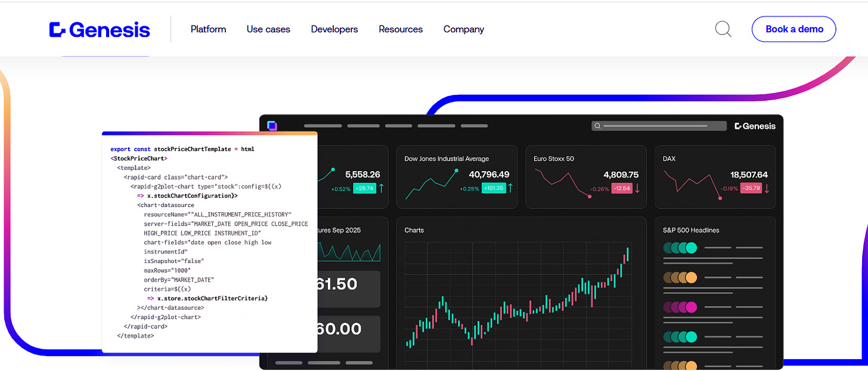This screenshot has width=868, height=371.
Task: Click the Charts panel heading
Action: coord(414,230)
